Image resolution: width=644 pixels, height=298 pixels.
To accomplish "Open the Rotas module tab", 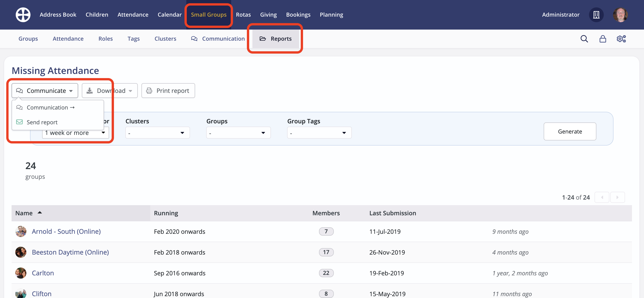I will tap(243, 15).
